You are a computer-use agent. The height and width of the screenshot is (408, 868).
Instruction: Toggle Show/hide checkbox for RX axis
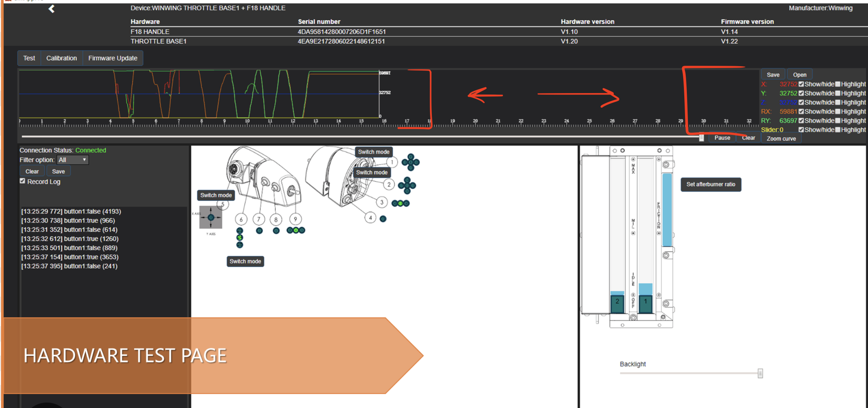tap(801, 111)
